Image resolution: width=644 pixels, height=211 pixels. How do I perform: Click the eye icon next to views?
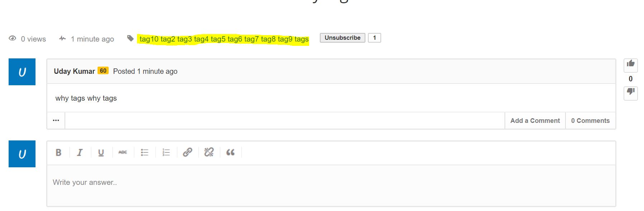tap(13, 38)
